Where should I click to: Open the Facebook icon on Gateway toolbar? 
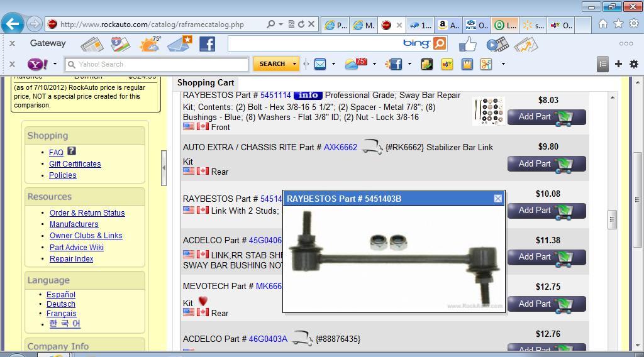coord(207,44)
